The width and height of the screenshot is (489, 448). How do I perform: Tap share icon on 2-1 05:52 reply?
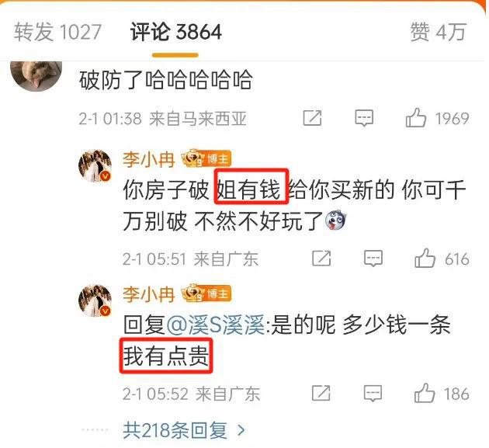coord(321,393)
